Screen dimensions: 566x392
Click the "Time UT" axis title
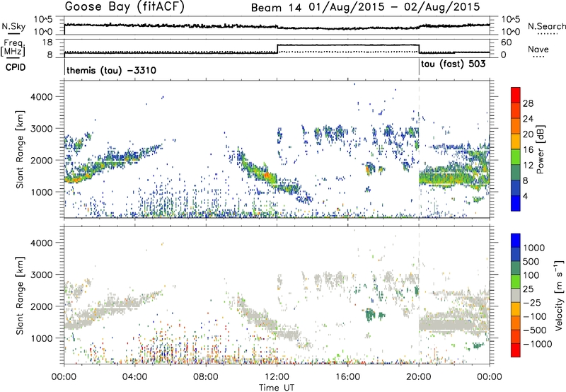[x=277, y=388]
